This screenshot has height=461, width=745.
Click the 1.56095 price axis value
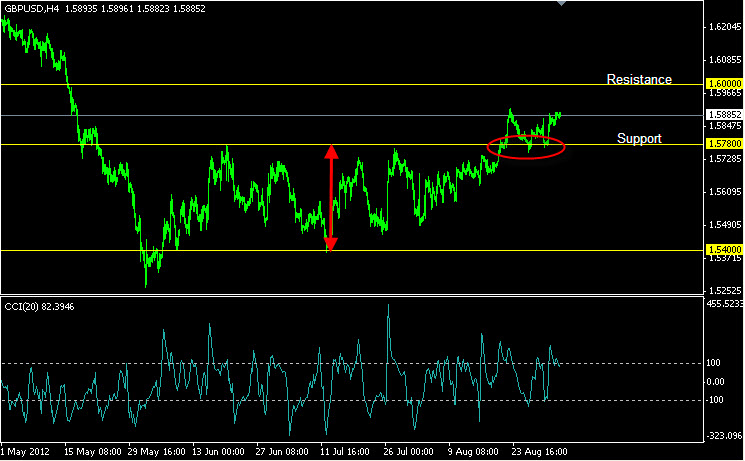tap(725, 192)
